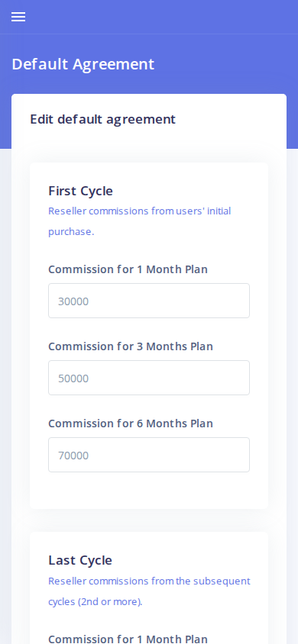Click the 'Commission for 6 Months Plan' label
The width and height of the screenshot is (298, 644).
tap(131, 423)
